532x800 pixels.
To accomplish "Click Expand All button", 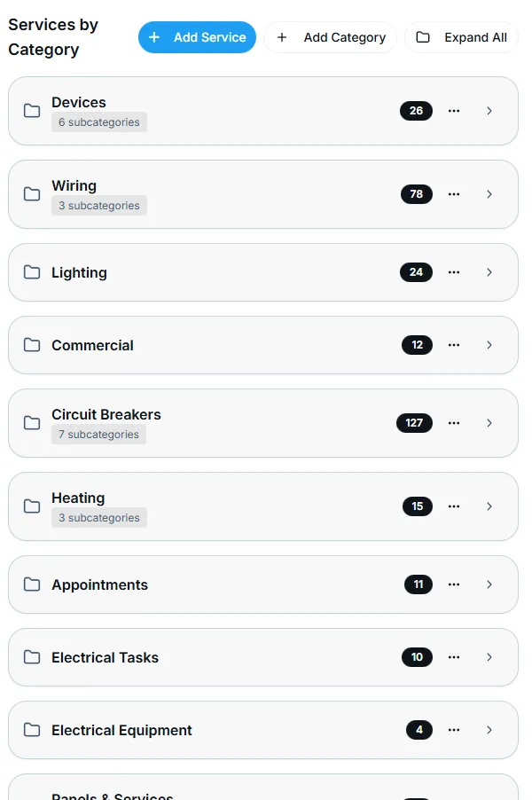I will (462, 37).
